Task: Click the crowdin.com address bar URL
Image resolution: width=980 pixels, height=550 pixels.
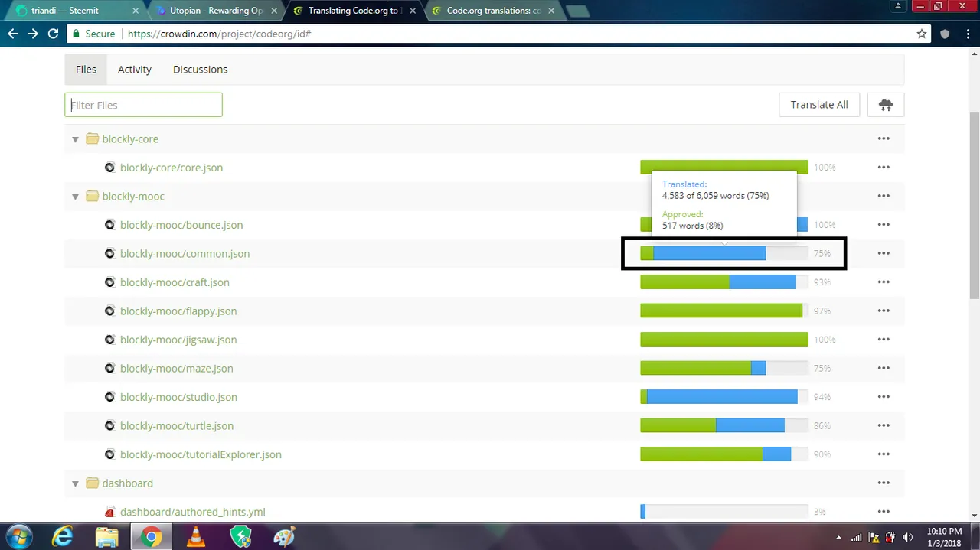Action: coord(219,34)
